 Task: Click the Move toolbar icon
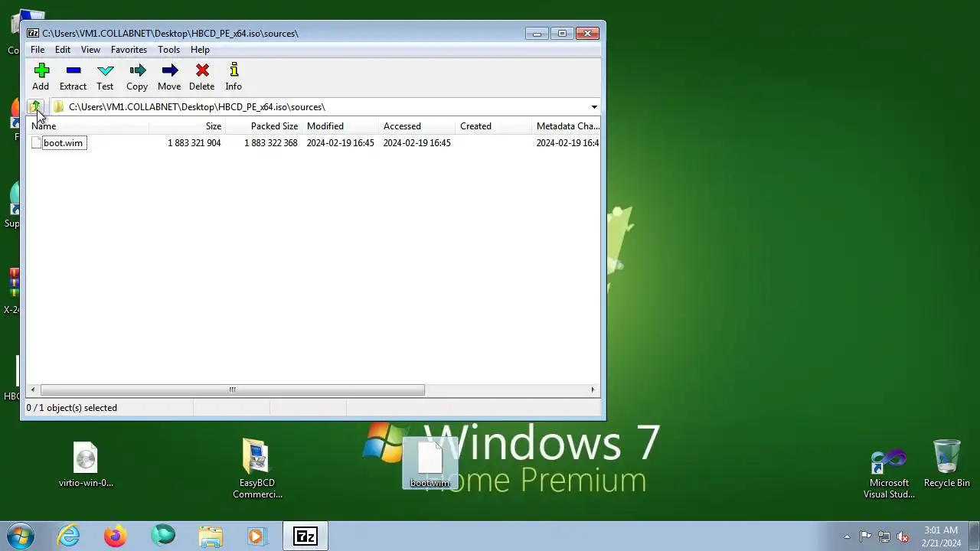point(169,77)
